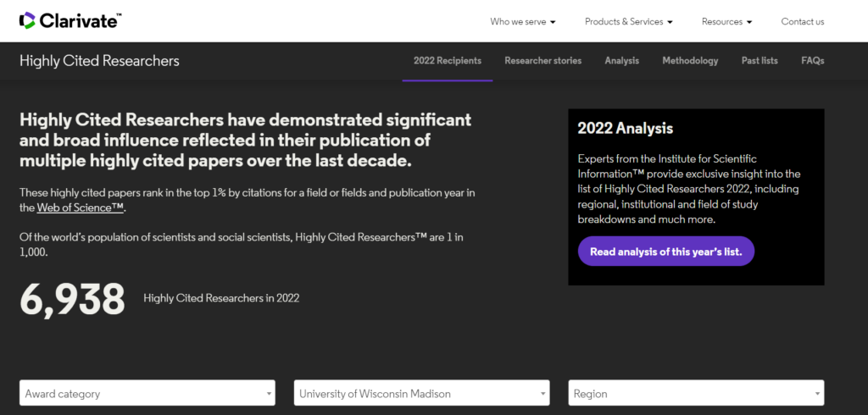This screenshot has width=868, height=415.
Task: Click the Award category dropdown arrow
Action: pos(269,394)
